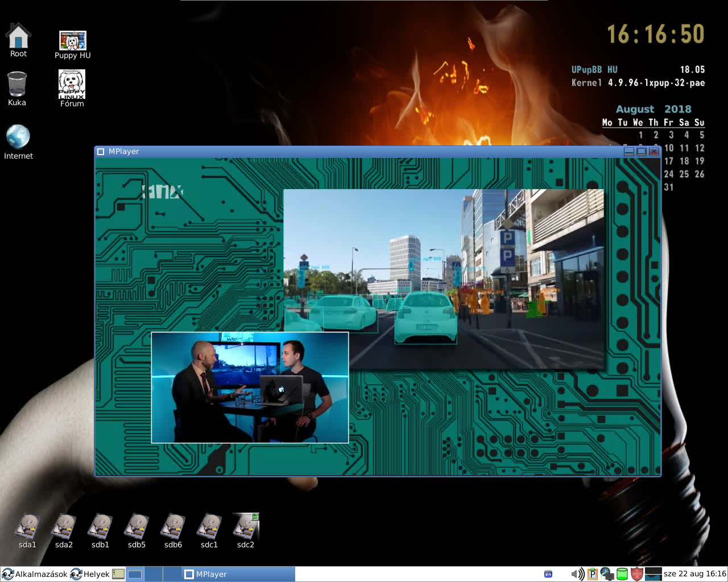Minimize the MPlayer window
This screenshot has width=728, height=582.
click(x=629, y=151)
